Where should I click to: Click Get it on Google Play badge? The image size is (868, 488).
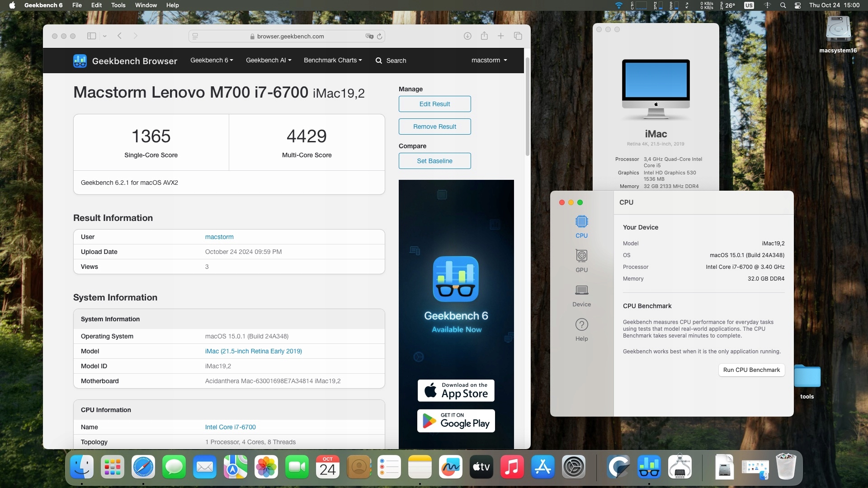(456, 421)
